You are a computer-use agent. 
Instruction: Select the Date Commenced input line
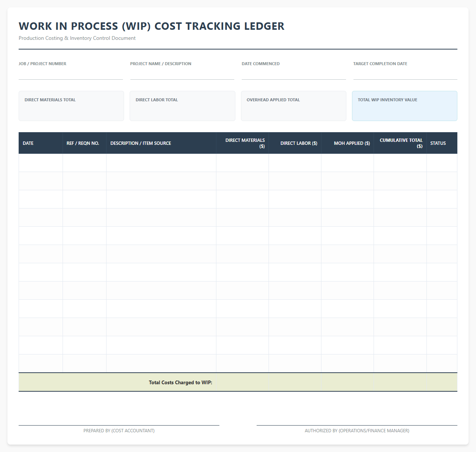point(294,74)
